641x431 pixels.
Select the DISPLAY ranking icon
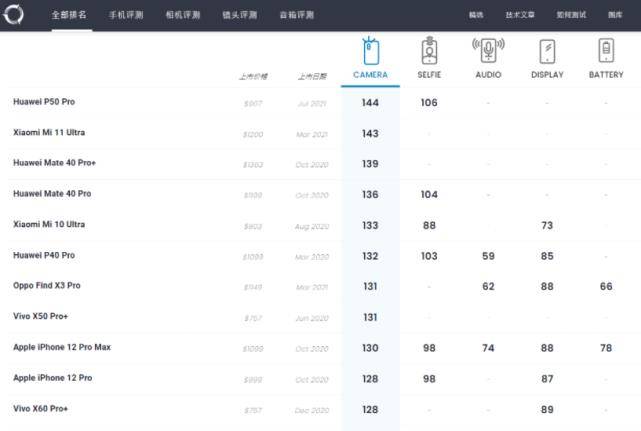click(x=547, y=52)
